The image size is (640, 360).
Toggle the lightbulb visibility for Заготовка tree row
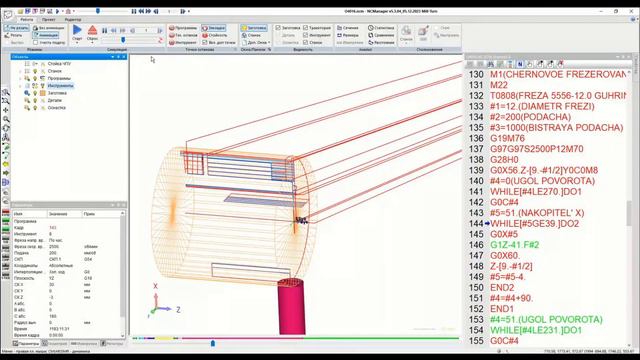(35, 93)
